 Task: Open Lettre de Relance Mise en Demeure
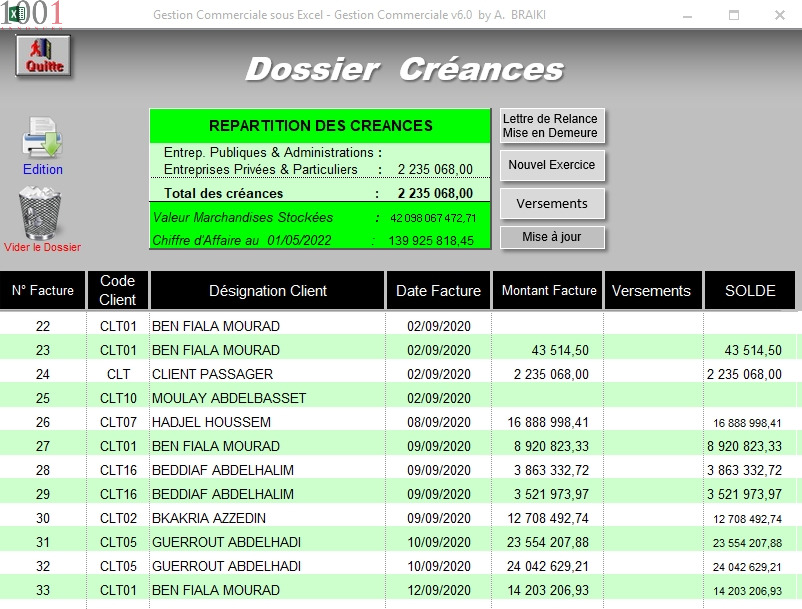[551, 126]
